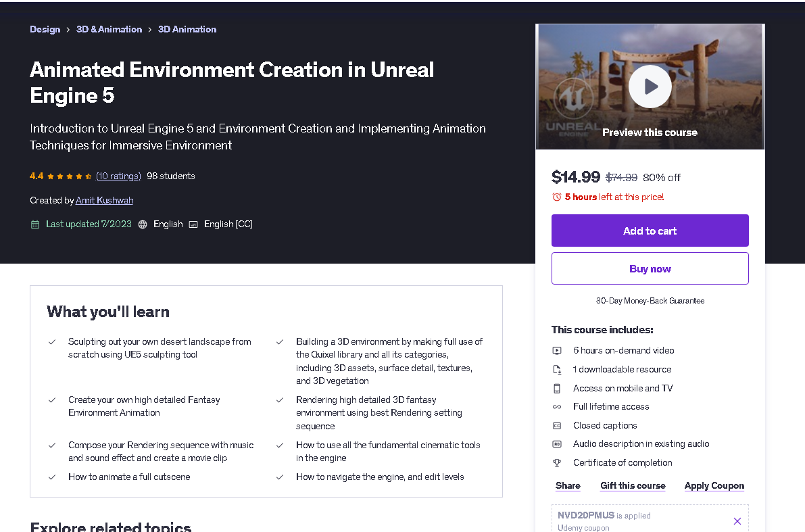The image size is (805, 532).
Task: Open the 10 ratings link
Action: tap(118, 176)
